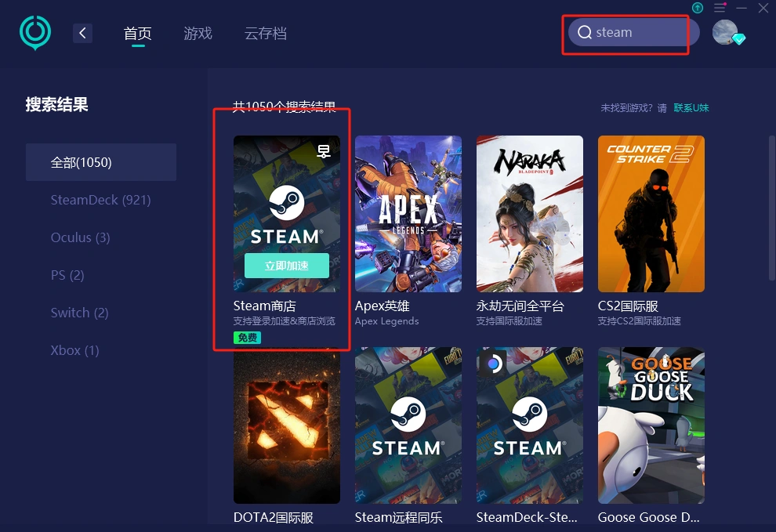Click the 立即加速 button on Steam商店

click(x=287, y=266)
